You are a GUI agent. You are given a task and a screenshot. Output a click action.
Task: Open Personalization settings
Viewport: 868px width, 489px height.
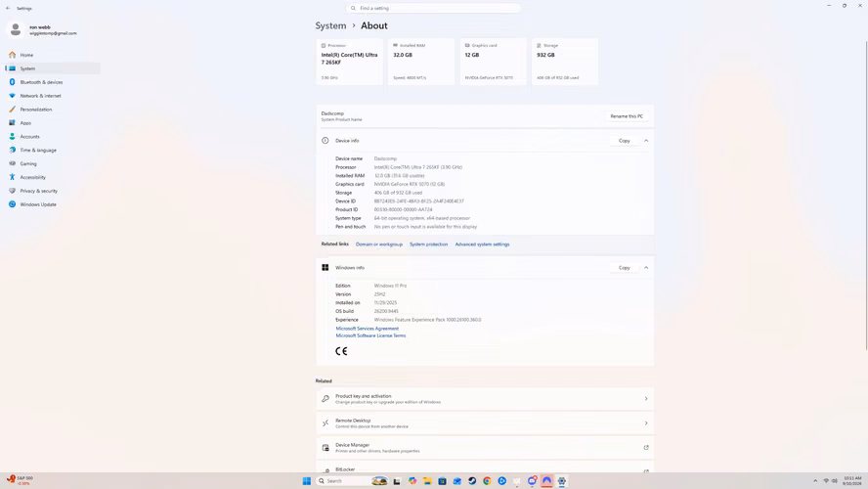point(53,110)
